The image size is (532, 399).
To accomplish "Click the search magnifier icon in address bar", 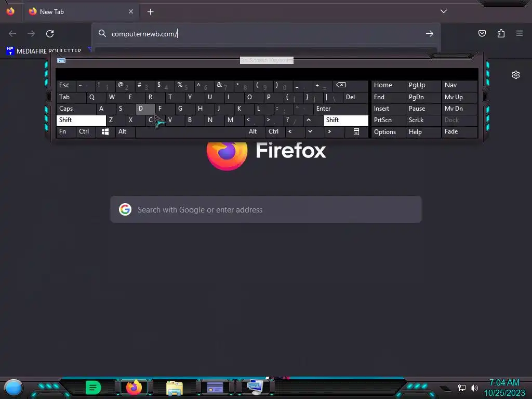I will 102,33.
